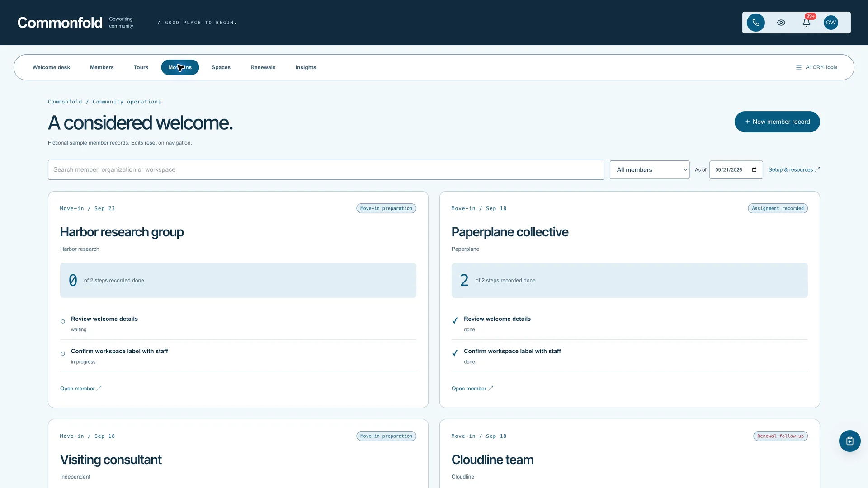Select the Move-ins tab
The height and width of the screenshot is (488, 868).
180,67
